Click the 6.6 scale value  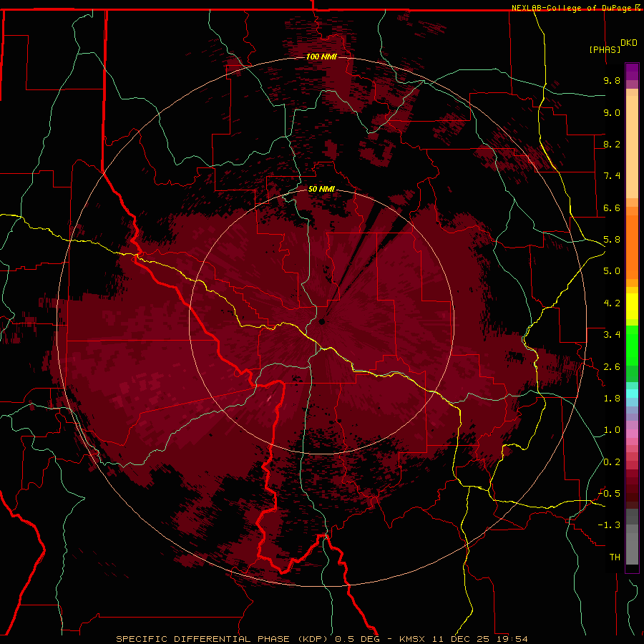(612, 208)
